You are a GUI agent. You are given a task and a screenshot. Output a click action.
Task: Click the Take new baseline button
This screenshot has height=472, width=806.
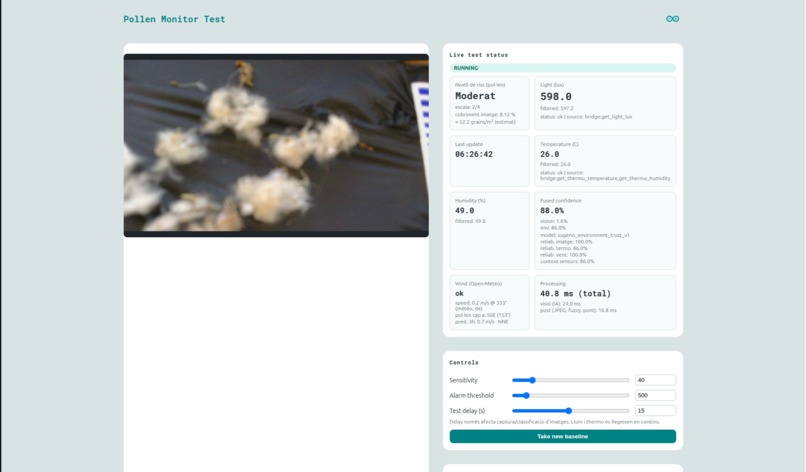[x=562, y=436]
